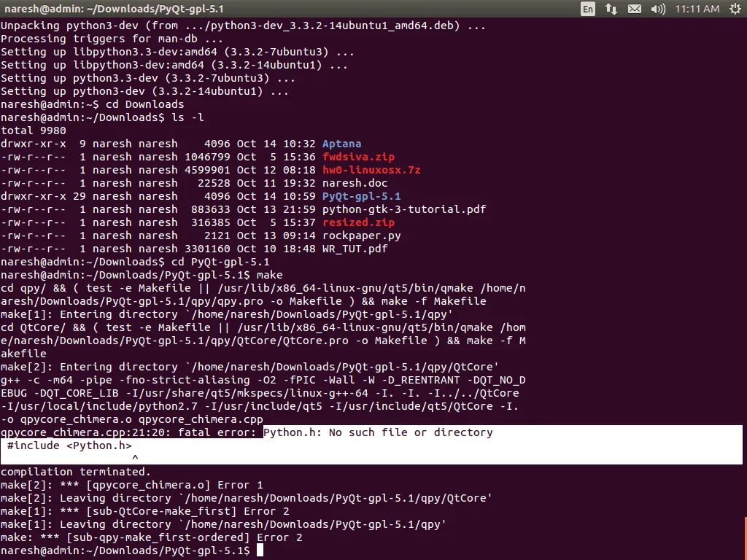Click the terminal window title in top bar
The height and width of the screenshot is (560, 747).
[114, 9]
